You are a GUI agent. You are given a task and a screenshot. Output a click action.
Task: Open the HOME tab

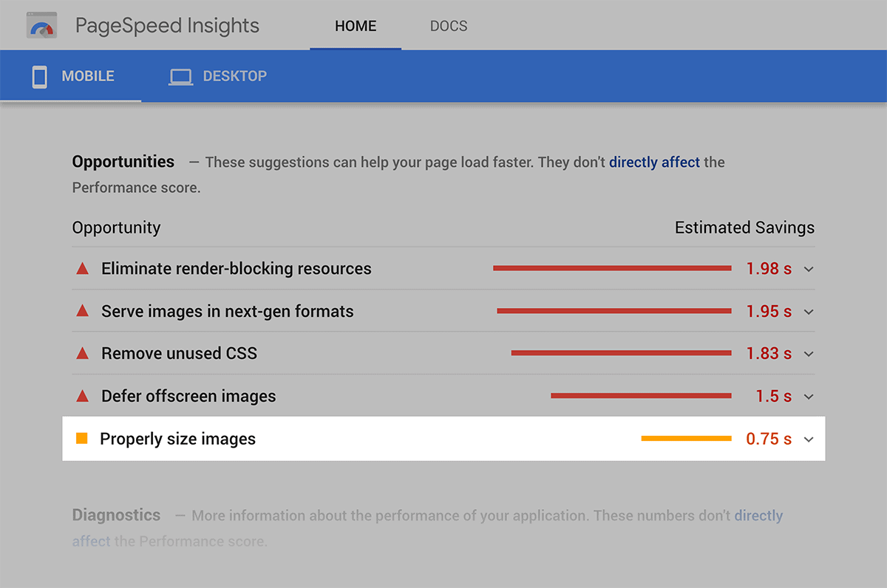(356, 26)
